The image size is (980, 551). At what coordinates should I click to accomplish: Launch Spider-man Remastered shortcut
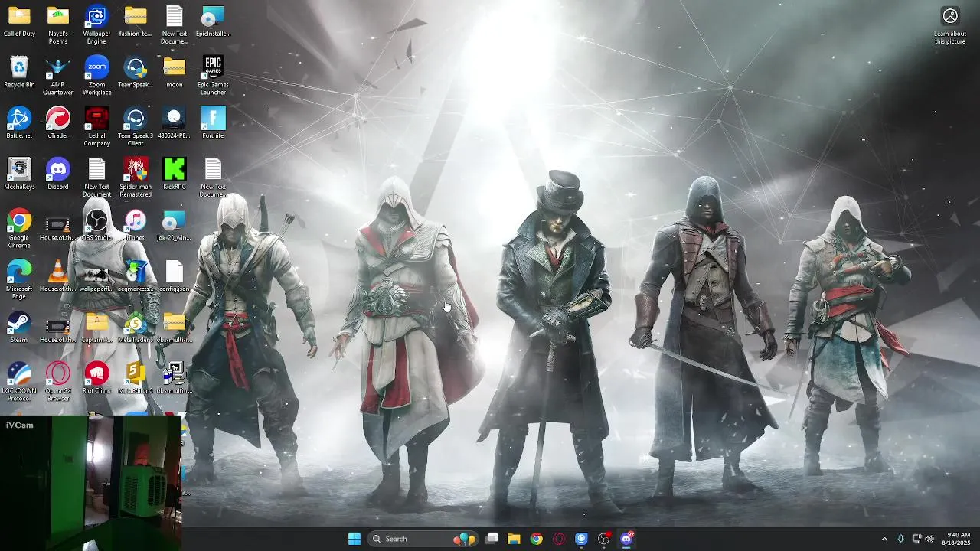point(136,178)
